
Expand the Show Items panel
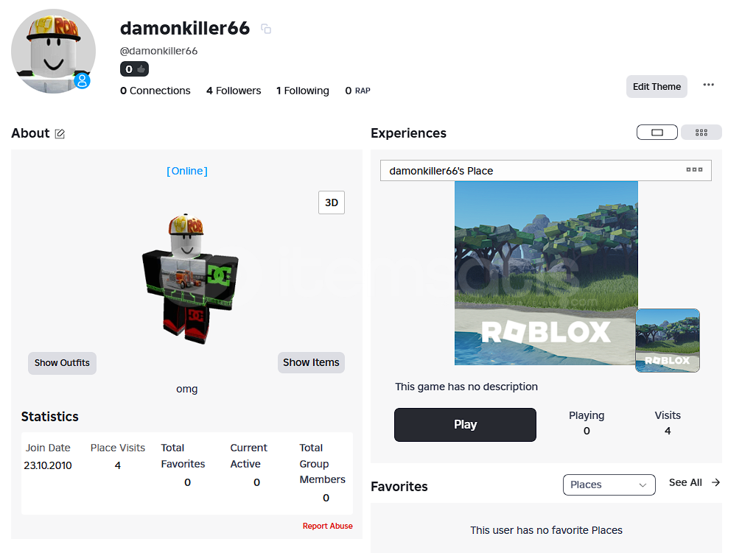(x=311, y=362)
